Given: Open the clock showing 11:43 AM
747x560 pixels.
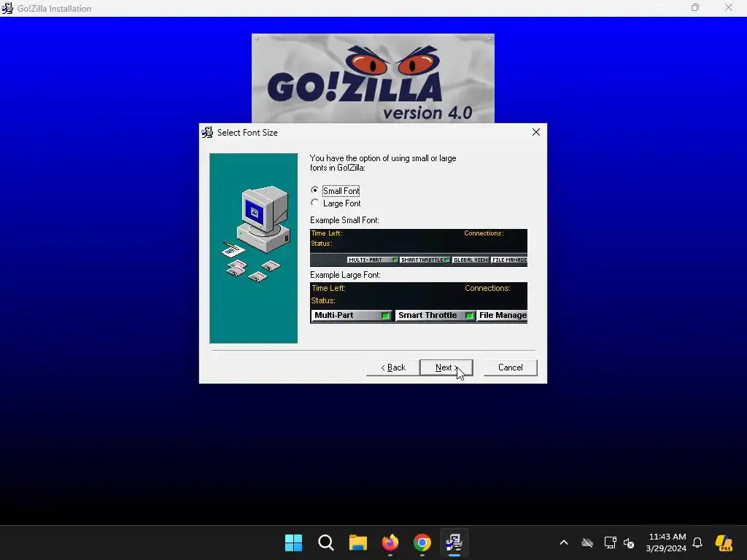Looking at the screenshot, I should 666,542.
